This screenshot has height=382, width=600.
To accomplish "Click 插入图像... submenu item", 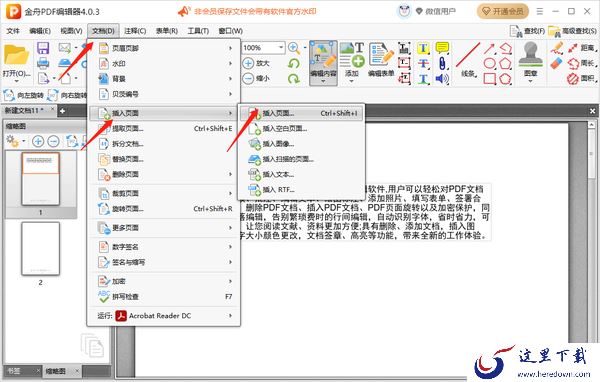I will pyautogui.click(x=301, y=144).
